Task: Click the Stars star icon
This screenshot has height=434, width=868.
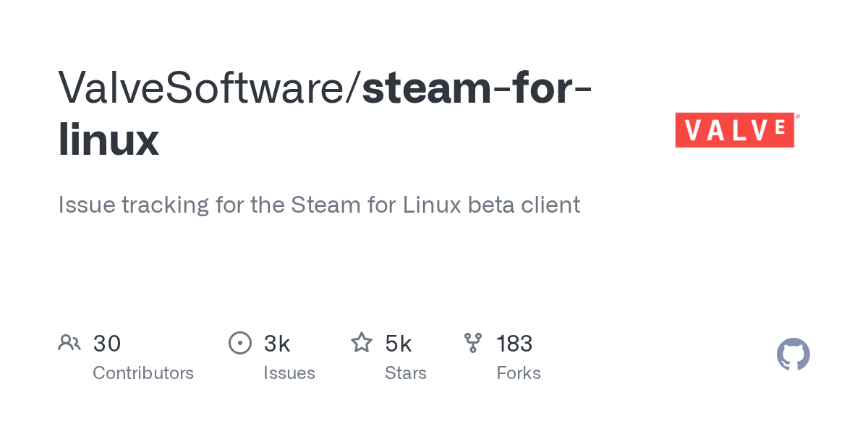Action: [x=362, y=343]
